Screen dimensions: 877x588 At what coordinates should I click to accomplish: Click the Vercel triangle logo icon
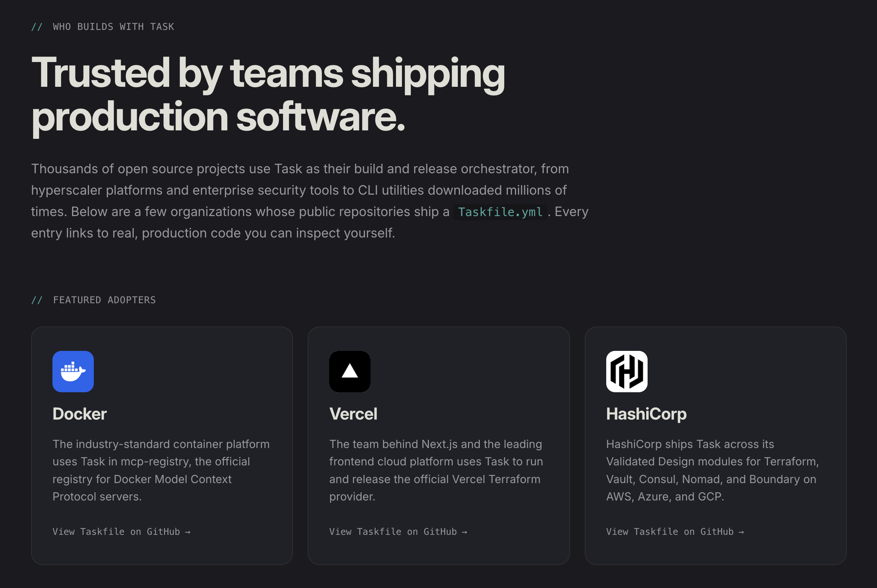[349, 371]
